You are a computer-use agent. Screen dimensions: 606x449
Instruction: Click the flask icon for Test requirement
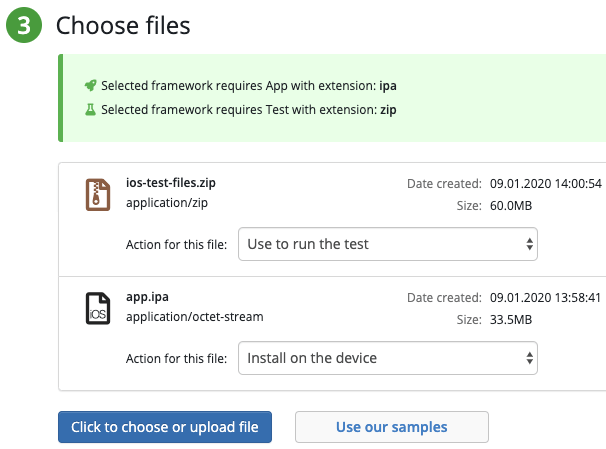[x=90, y=109]
